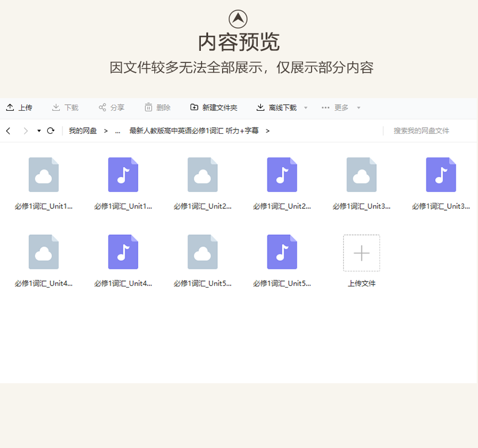Select the Unit2 file with cloud icon
This screenshot has width=478, height=448.
point(203,183)
